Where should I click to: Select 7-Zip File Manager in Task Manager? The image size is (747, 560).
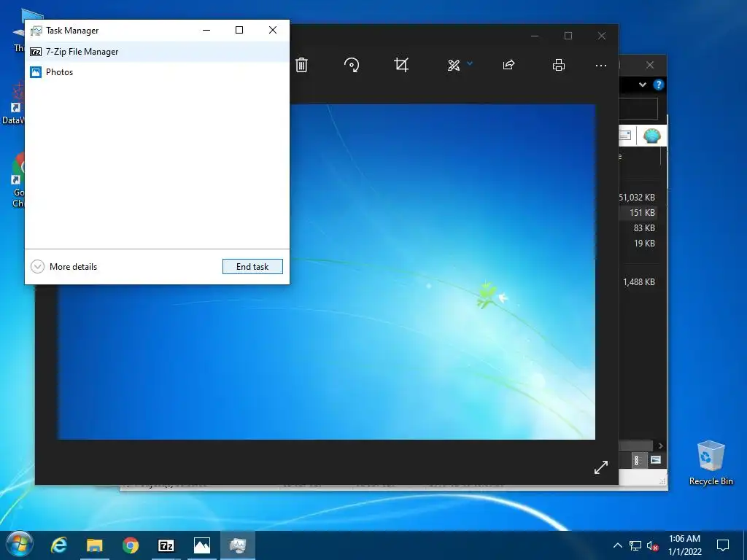point(157,52)
